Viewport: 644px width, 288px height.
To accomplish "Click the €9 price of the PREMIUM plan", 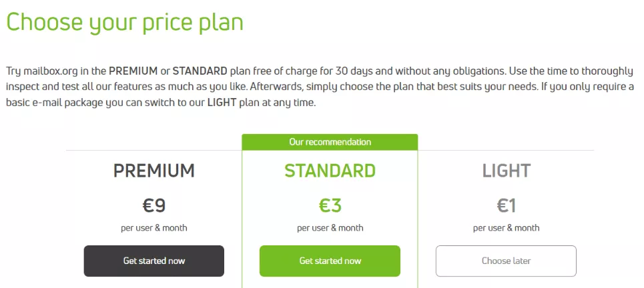I will [154, 205].
